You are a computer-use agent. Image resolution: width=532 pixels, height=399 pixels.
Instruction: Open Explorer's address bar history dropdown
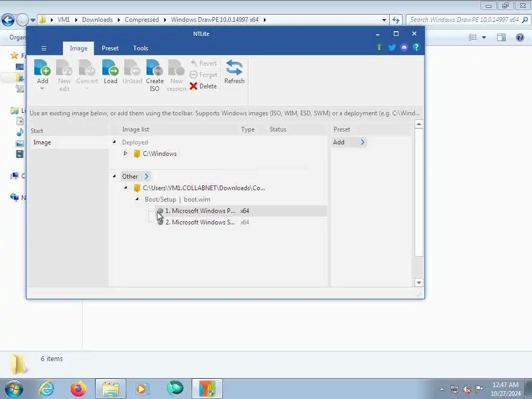pos(384,20)
